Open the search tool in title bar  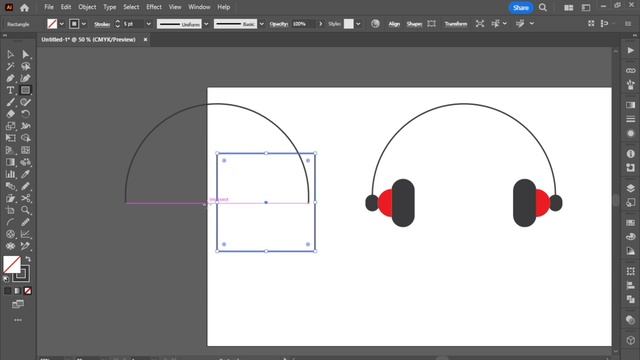pos(542,7)
